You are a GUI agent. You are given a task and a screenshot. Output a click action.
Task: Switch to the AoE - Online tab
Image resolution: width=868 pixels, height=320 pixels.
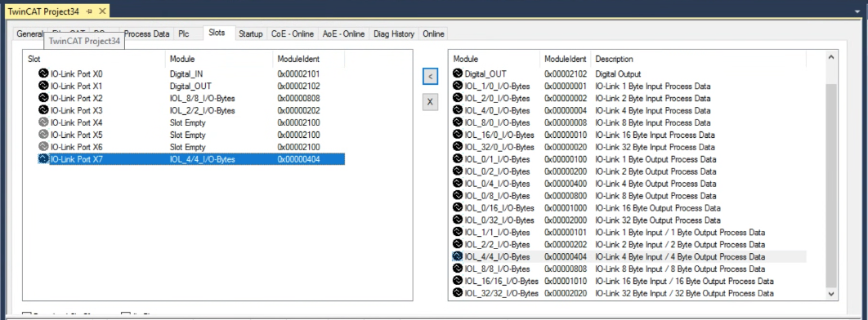tap(344, 33)
